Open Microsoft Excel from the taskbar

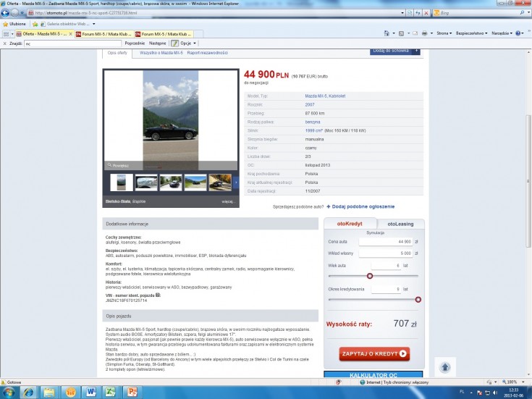[x=111, y=392]
